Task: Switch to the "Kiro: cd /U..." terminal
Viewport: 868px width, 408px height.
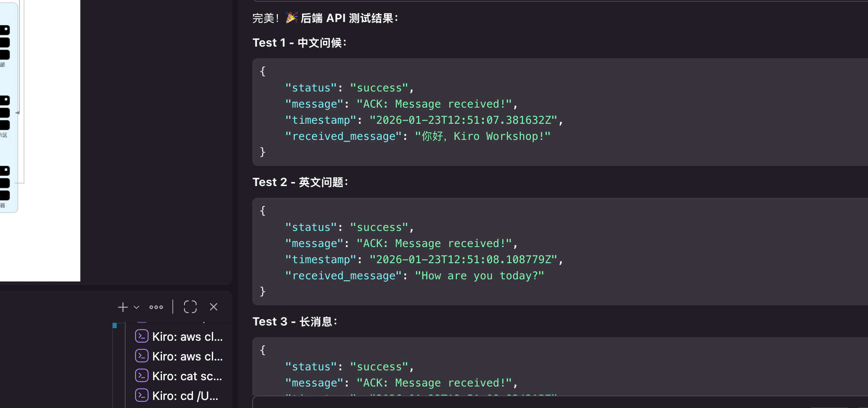Action: click(185, 396)
